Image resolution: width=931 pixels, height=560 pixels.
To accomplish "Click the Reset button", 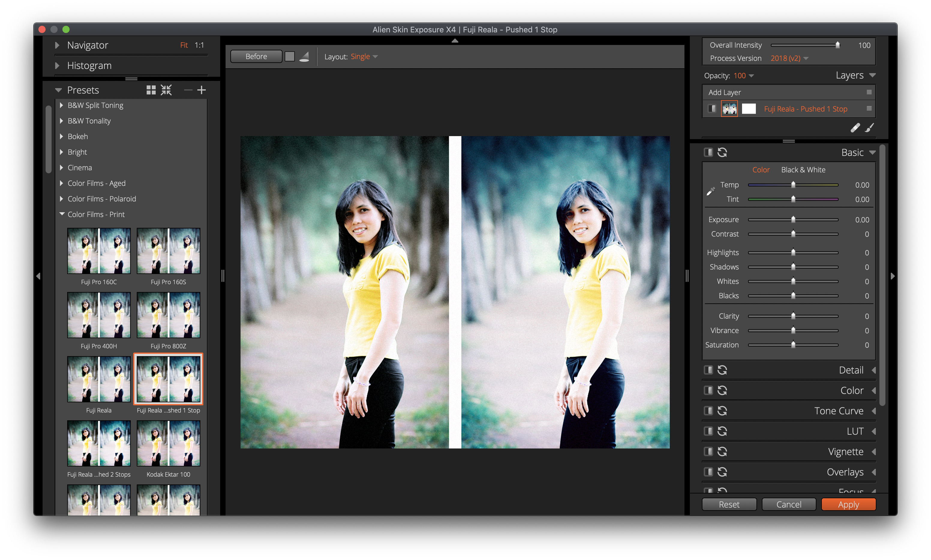I will click(x=729, y=504).
